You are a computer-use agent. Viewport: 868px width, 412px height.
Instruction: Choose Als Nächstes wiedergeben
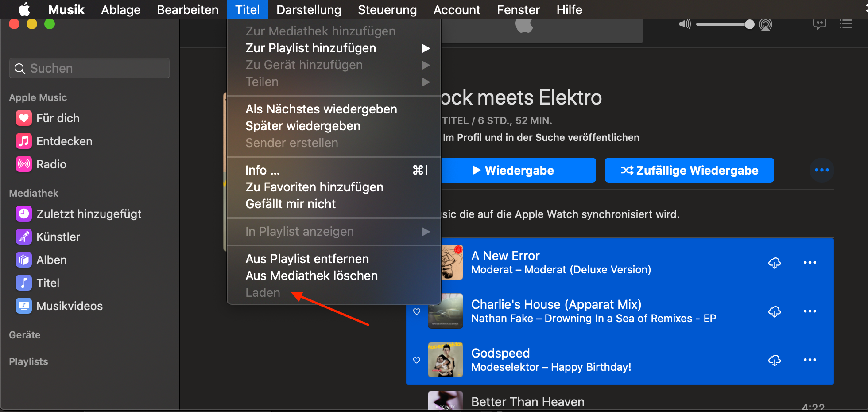click(x=334, y=109)
